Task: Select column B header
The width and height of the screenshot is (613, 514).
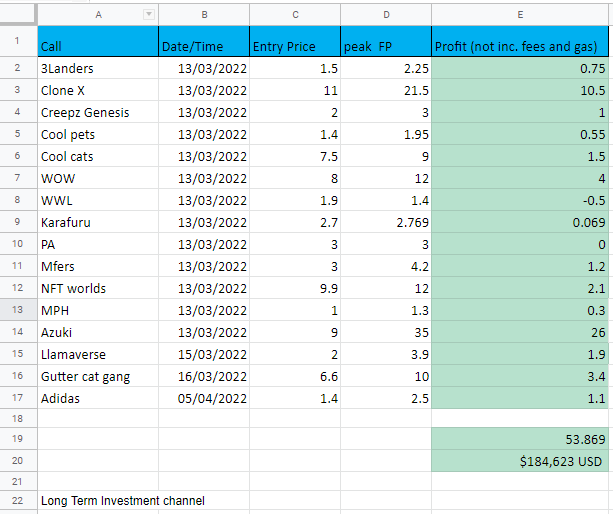Action: click(x=204, y=14)
